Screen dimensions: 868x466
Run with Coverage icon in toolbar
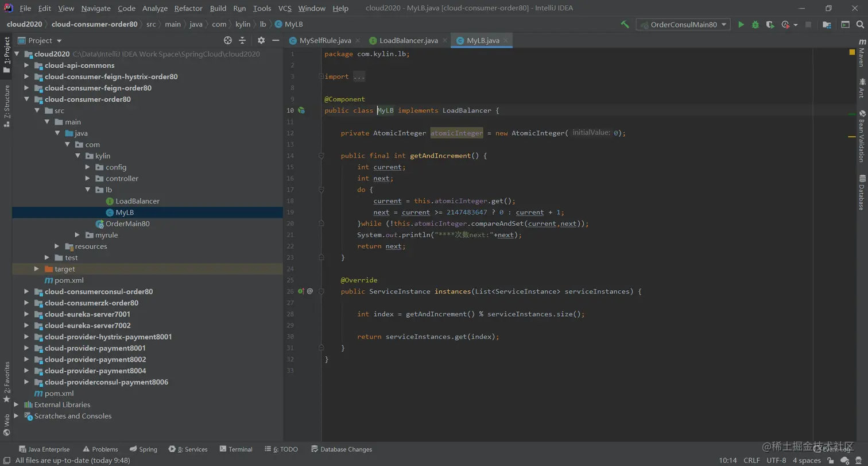tap(770, 25)
